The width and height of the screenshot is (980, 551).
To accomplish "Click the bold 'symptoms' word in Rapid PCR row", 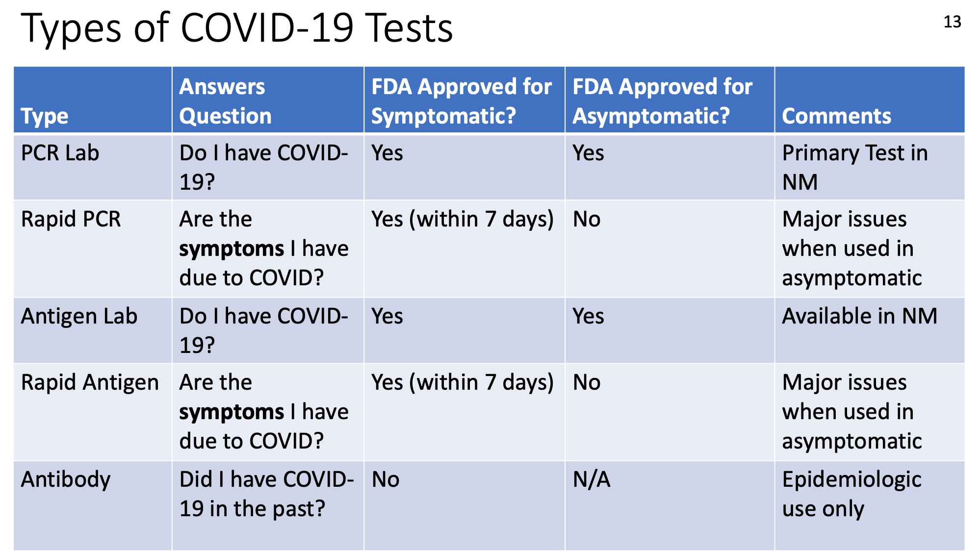I will coord(232,249).
